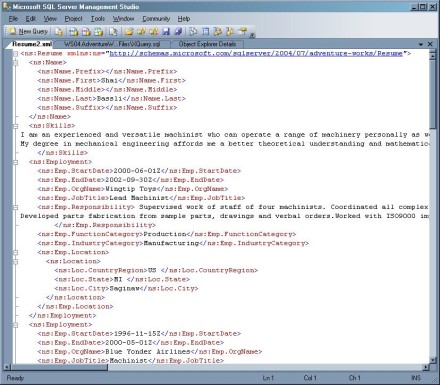The height and width of the screenshot is (385, 440).
Task: Click the vertical scrollbar down arrow
Action: pyautogui.click(x=432, y=360)
